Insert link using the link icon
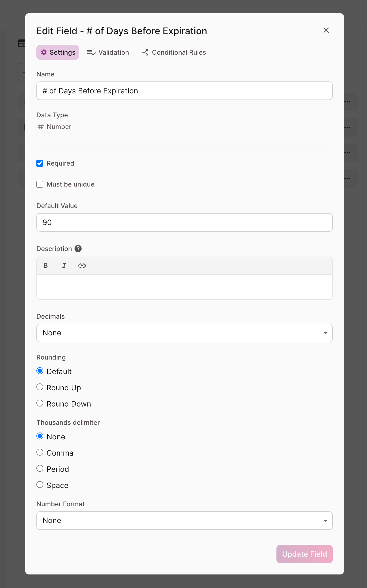Viewport: 367px width, 588px height. 82,266
